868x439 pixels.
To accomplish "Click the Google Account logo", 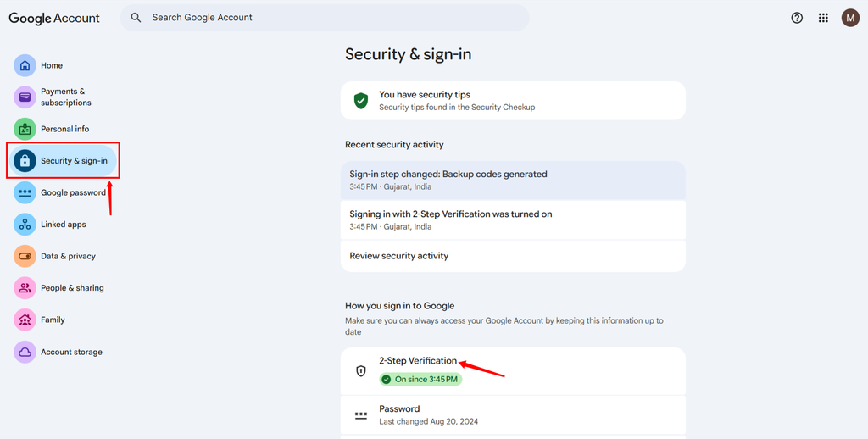I will tap(54, 18).
